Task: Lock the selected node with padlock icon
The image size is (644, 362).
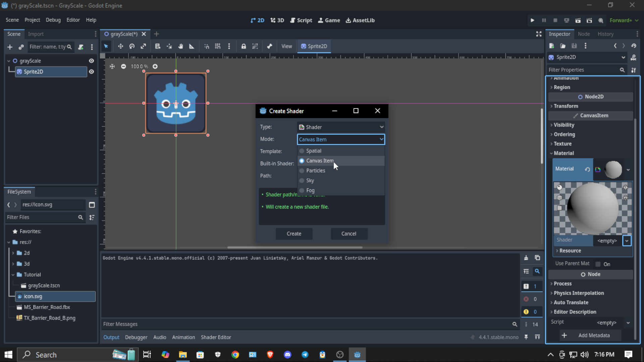Action: point(244,46)
